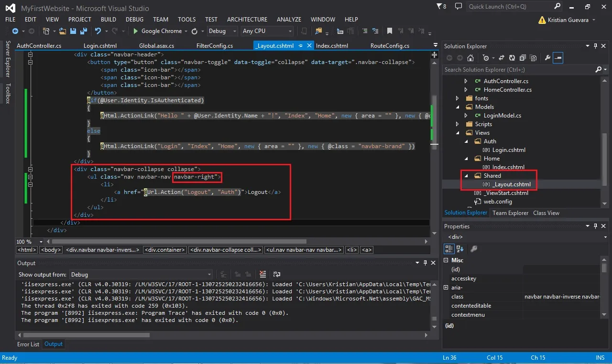This screenshot has width=612, height=364.
Task: Click the <div.container> breadcrumb tag button
Action: (165, 250)
